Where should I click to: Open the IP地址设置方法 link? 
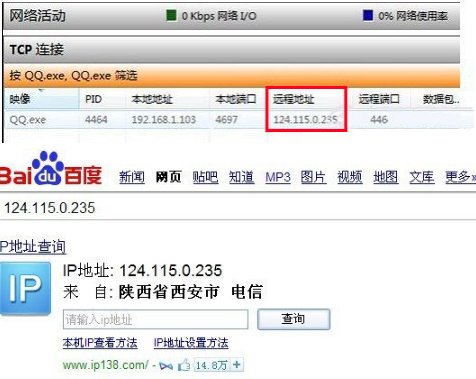click(191, 343)
